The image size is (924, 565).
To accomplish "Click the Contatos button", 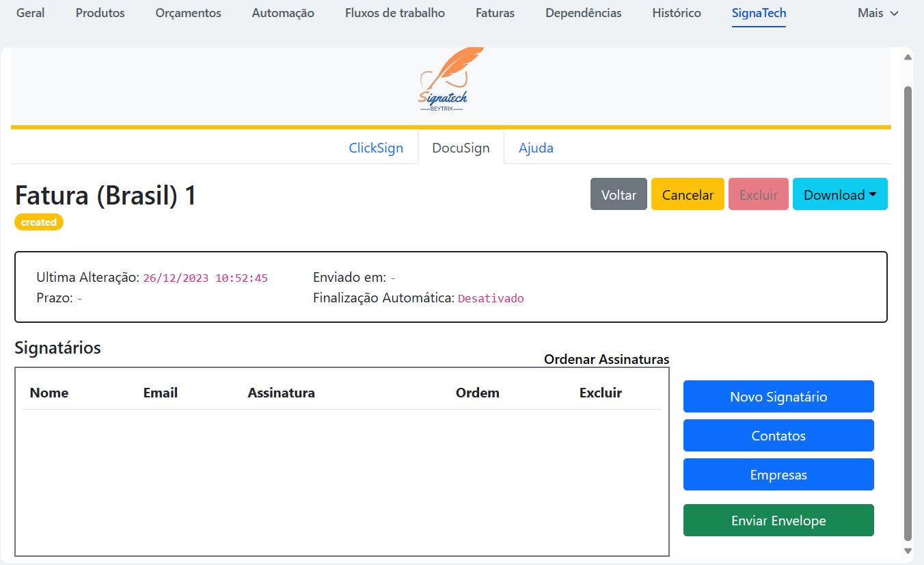I will [x=778, y=436].
